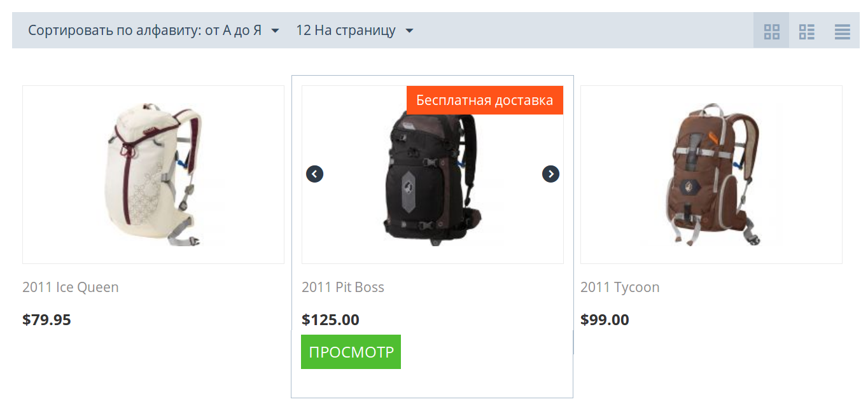Click the $99.00 price of Tycoon
This screenshot has width=868, height=411.
point(605,319)
